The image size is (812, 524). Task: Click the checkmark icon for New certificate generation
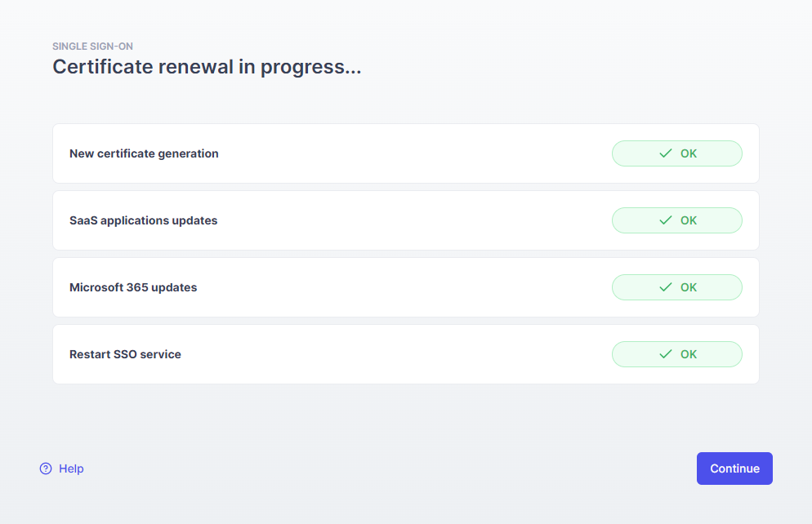click(666, 153)
